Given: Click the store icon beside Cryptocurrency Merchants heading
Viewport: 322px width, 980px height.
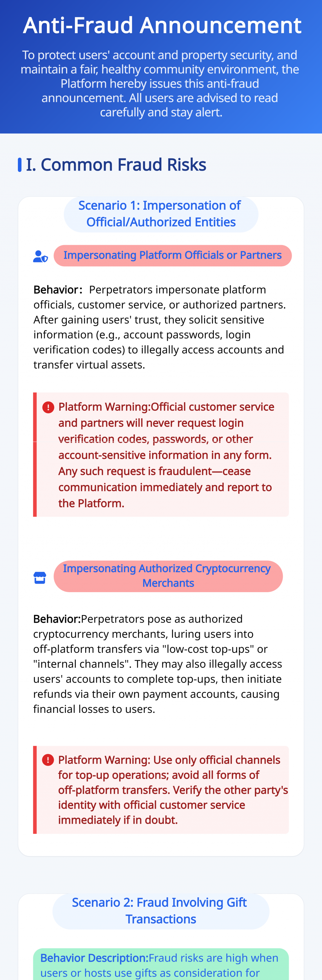Looking at the screenshot, I should click(40, 577).
